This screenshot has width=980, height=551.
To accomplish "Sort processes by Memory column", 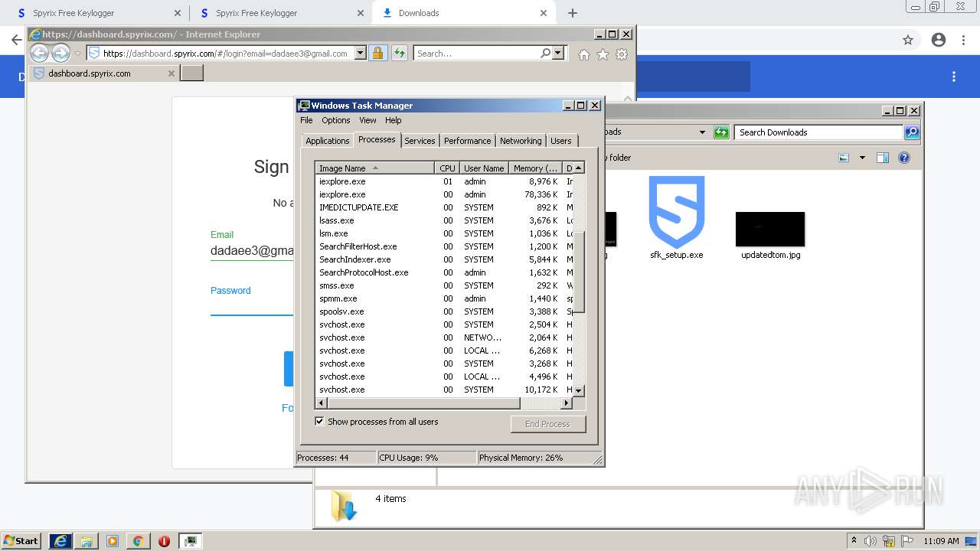I will [x=536, y=168].
